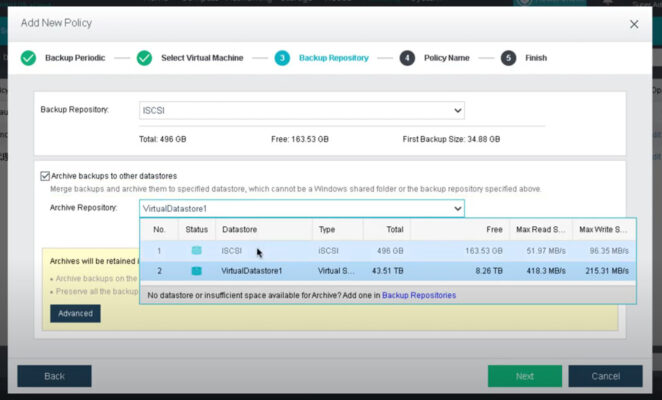
Task: Close the Add New Policy dialog
Action: (x=634, y=24)
